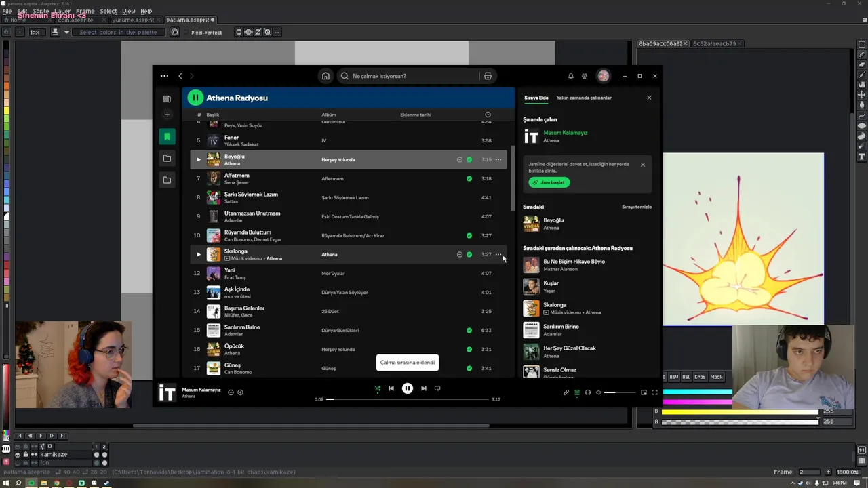Open the Spotify profile avatar
868x488 pixels.
point(604,76)
